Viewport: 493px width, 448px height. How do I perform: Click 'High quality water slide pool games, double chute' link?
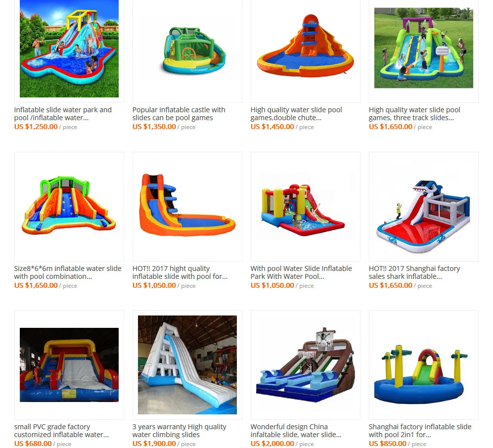296,114
